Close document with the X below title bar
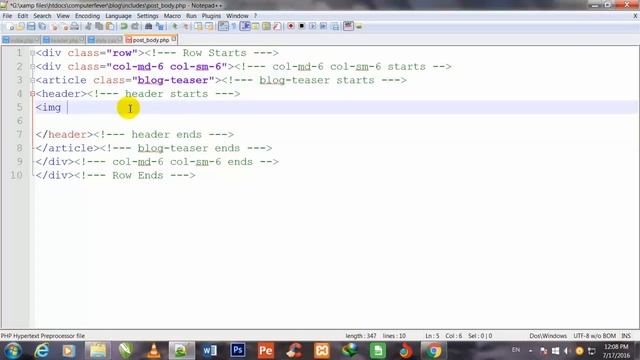Screen dimensions: 640x360 tap(635, 16)
